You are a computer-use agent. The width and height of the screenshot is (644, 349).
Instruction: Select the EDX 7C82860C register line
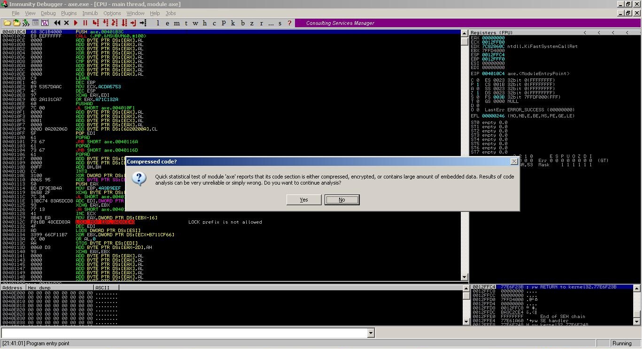pos(524,47)
